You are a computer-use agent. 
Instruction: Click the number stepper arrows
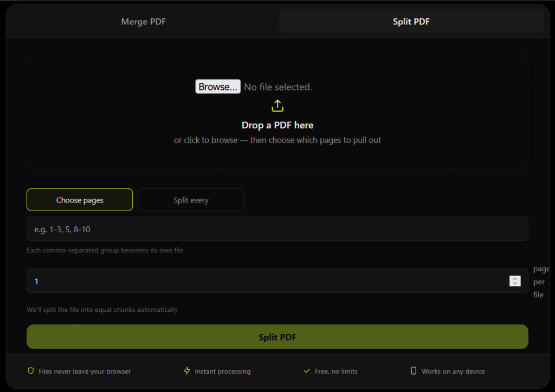click(515, 281)
